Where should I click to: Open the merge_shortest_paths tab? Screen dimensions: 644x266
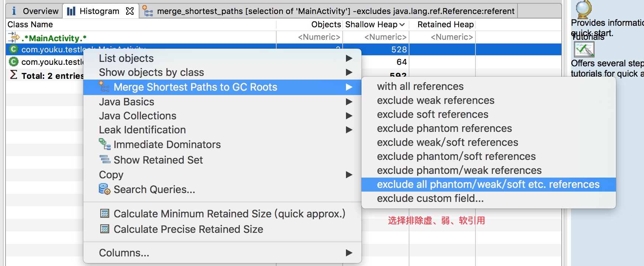[328, 11]
